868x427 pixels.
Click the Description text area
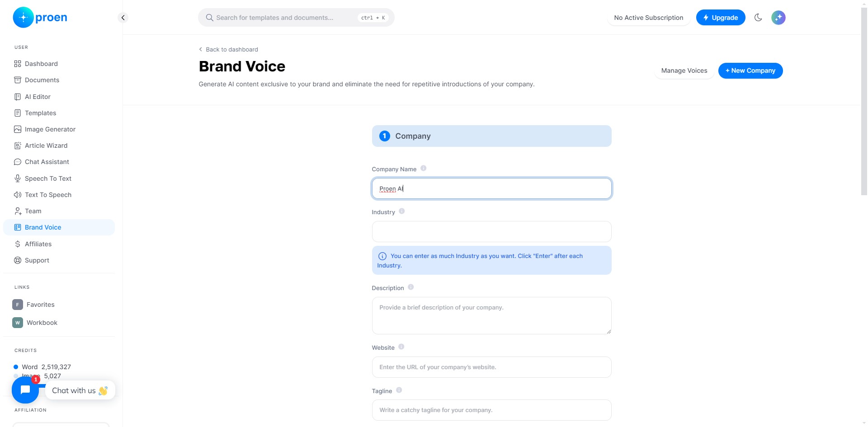coord(491,315)
